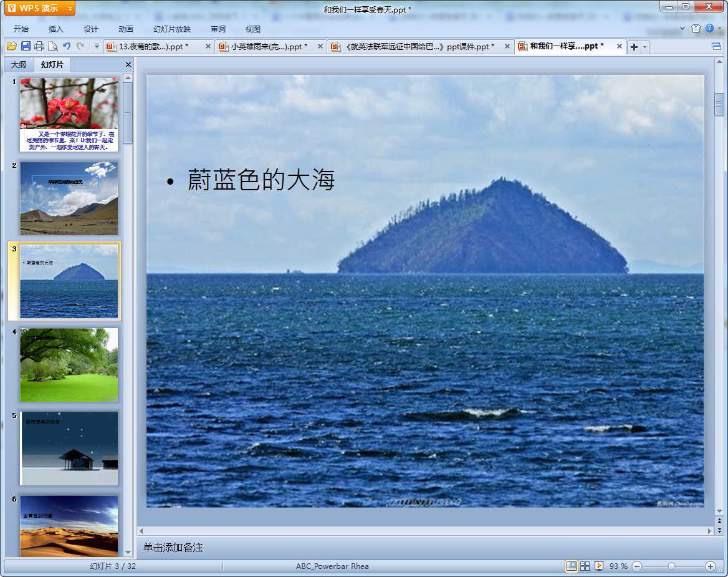
Task: Add a new document tab with plus
Action: click(634, 47)
